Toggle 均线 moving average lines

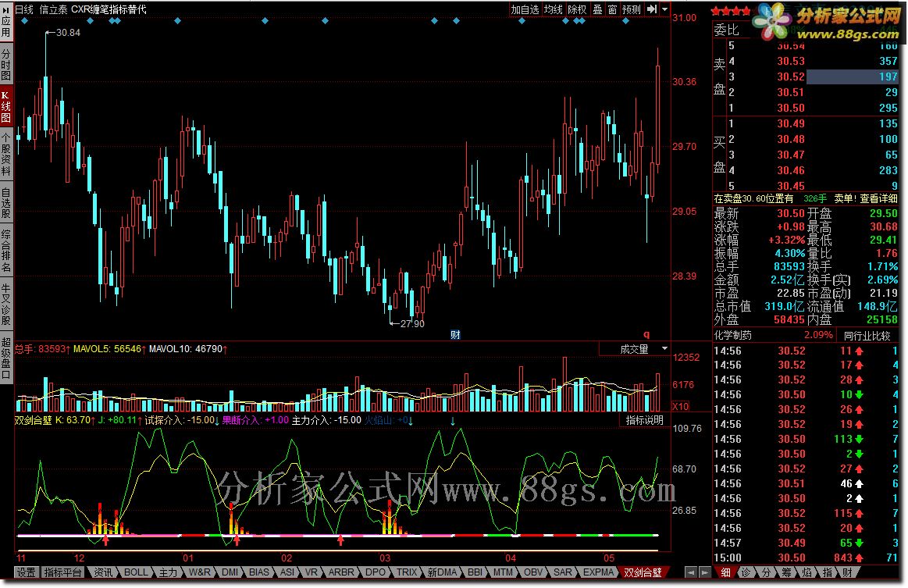pyautogui.click(x=553, y=9)
